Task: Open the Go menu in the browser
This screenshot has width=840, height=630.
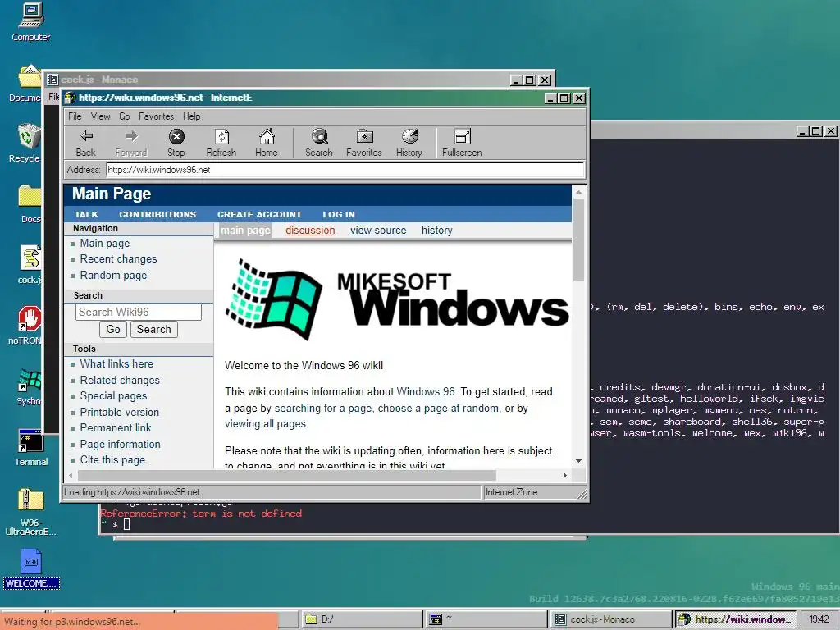Action: 125,116
